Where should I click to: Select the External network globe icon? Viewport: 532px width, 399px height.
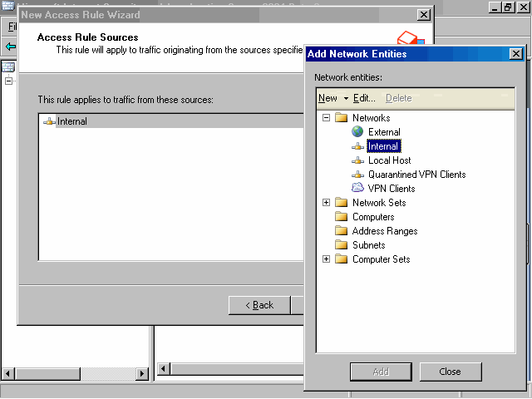click(357, 132)
